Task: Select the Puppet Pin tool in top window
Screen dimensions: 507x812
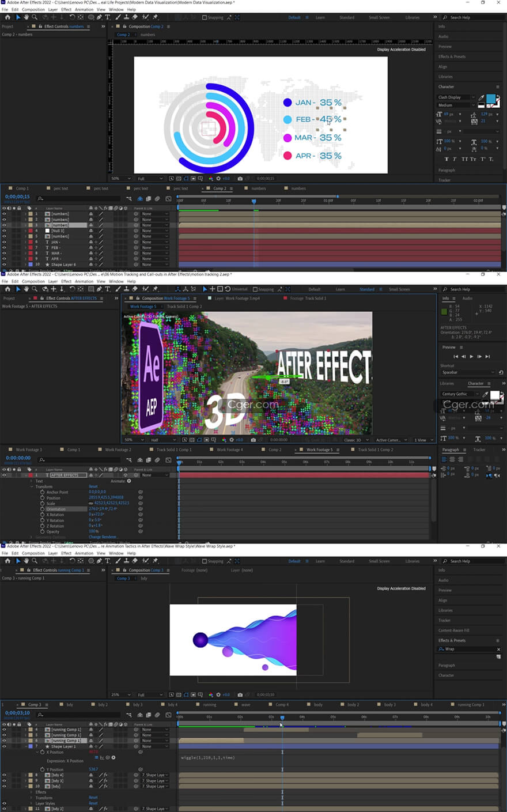Action: click(155, 17)
